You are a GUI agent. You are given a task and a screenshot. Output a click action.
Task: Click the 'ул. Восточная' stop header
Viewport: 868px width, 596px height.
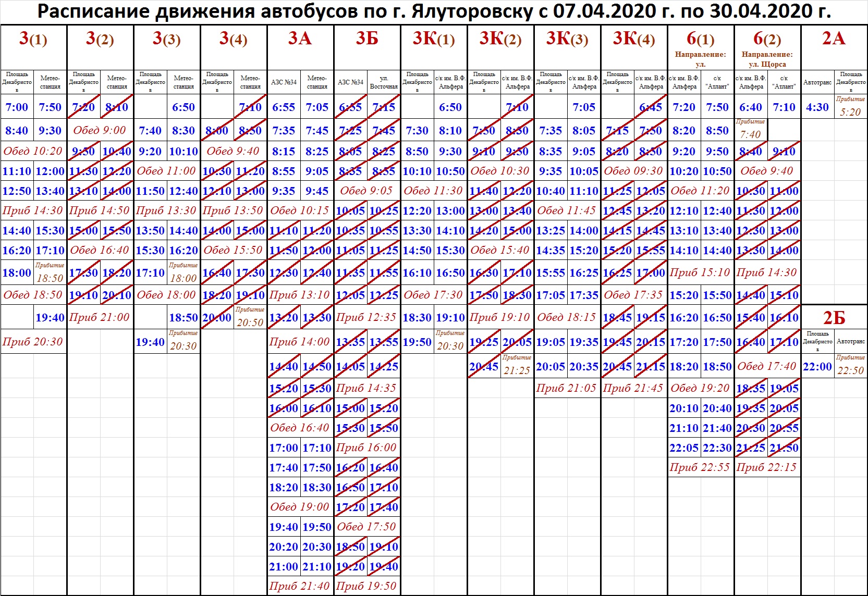pos(384,82)
